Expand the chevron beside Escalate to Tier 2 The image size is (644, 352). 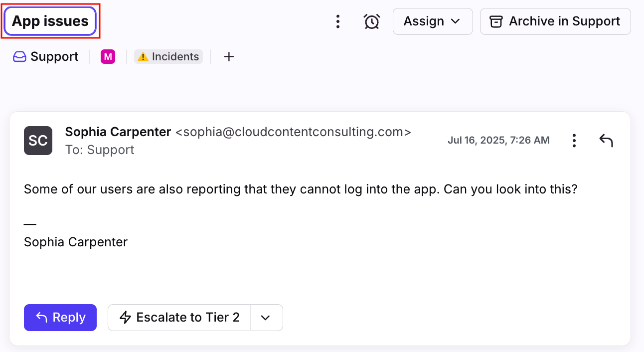click(266, 318)
